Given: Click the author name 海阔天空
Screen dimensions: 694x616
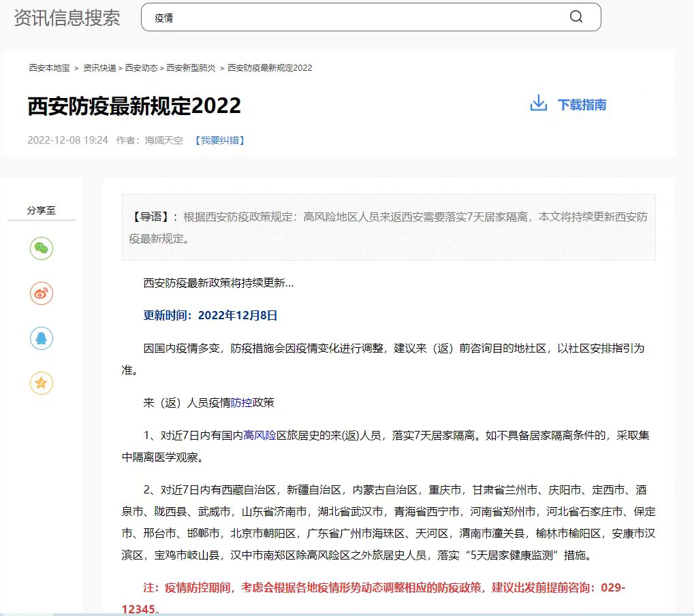Looking at the screenshot, I should (163, 140).
